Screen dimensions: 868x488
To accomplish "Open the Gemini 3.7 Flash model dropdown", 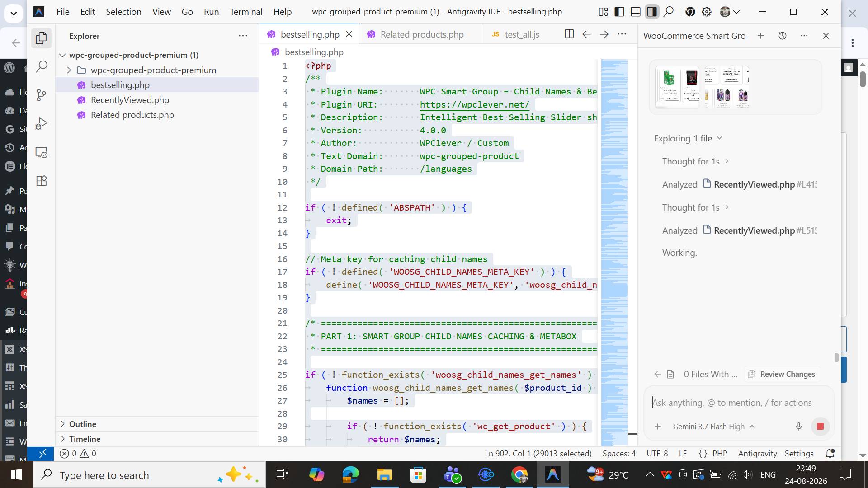I will click(714, 427).
